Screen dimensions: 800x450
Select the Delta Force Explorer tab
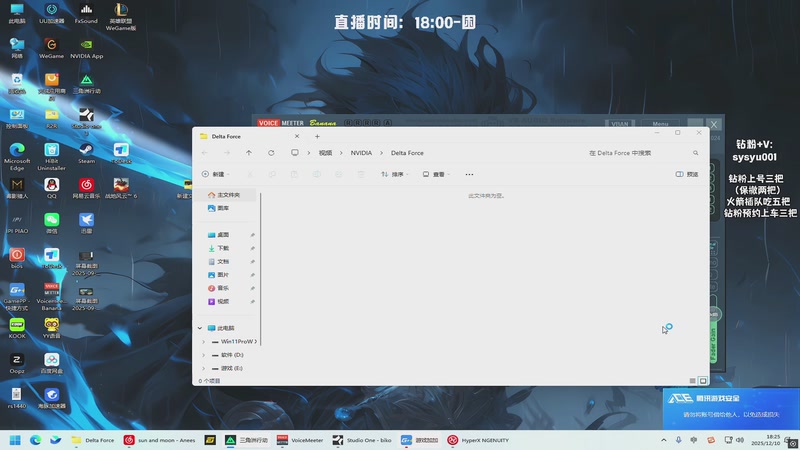(249, 136)
